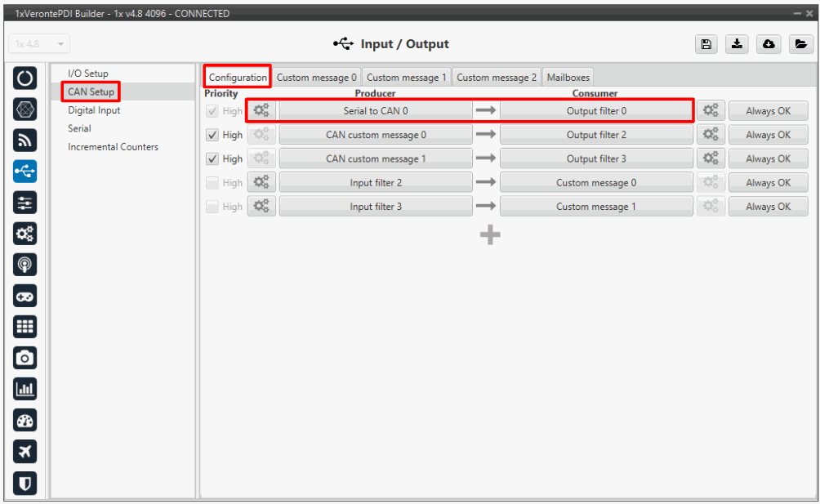Open the gamepad controller sidebar icon

pyautogui.click(x=25, y=297)
